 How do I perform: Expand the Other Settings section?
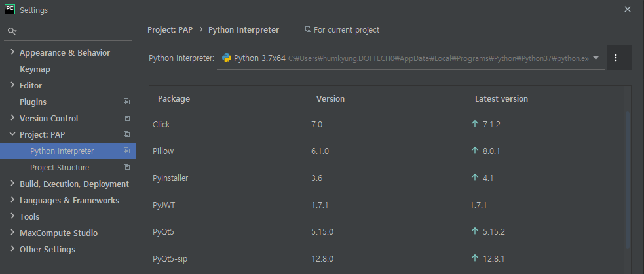click(12, 249)
